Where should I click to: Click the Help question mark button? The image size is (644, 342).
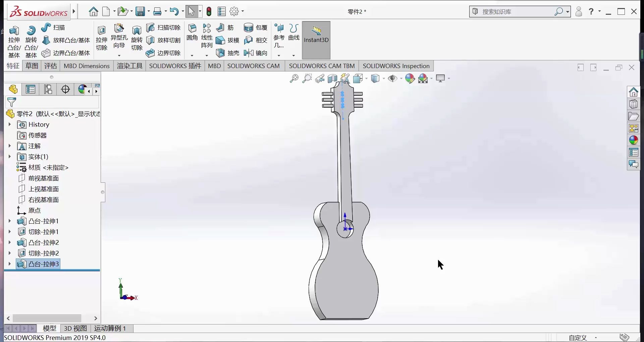pyautogui.click(x=591, y=11)
